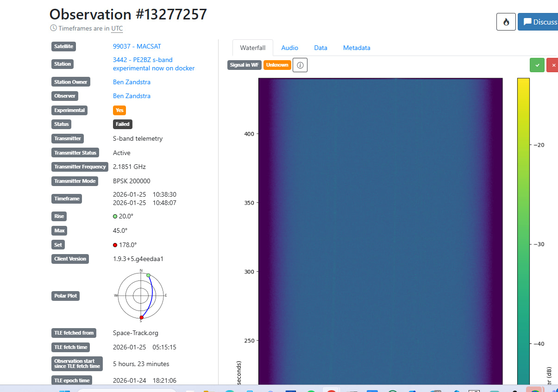Open the waterfall status info icon
558x392 pixels.
point(300,65)
